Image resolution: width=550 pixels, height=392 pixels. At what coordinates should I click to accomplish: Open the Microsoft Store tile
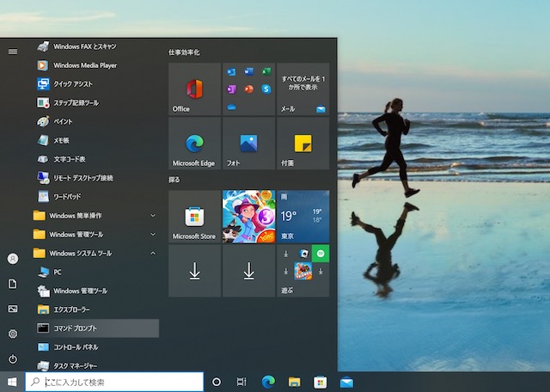(x=195, y=217)
